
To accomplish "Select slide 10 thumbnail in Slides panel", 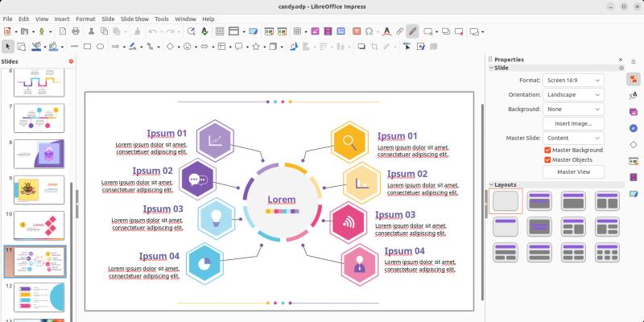I will coord(39,225).
